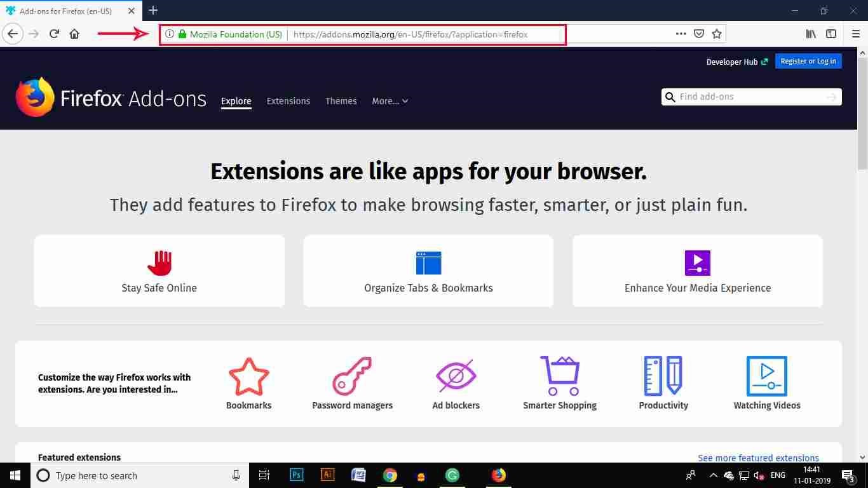
Task: Click the ENG language indicator
Action: pos(778,475)
